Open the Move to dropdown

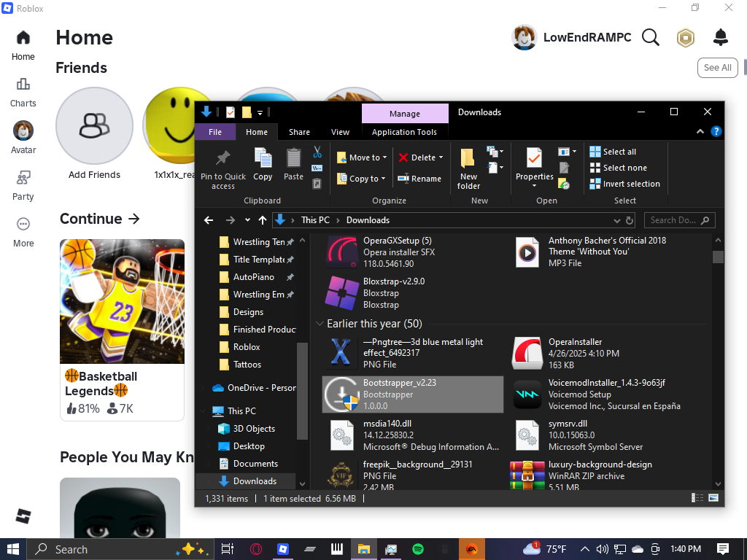[x=362, y=157]
